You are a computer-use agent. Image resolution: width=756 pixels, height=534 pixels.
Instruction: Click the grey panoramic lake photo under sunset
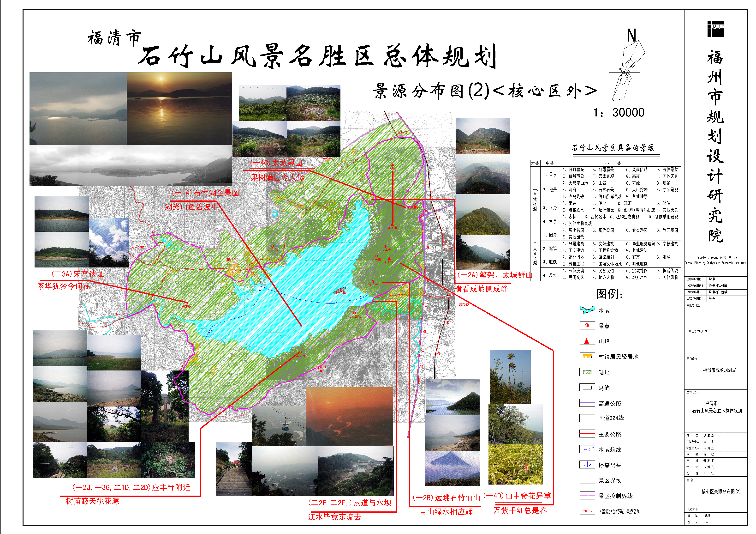click(131, 166)
